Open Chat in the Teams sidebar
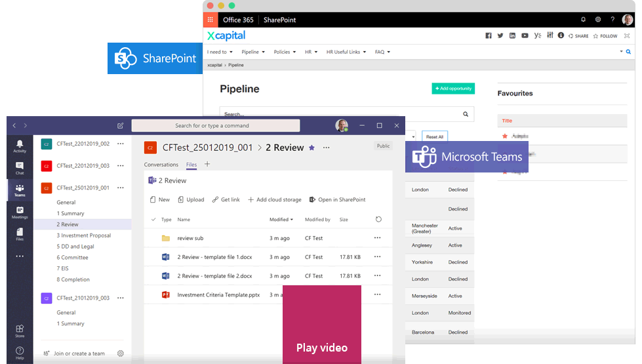 [20, 168]
